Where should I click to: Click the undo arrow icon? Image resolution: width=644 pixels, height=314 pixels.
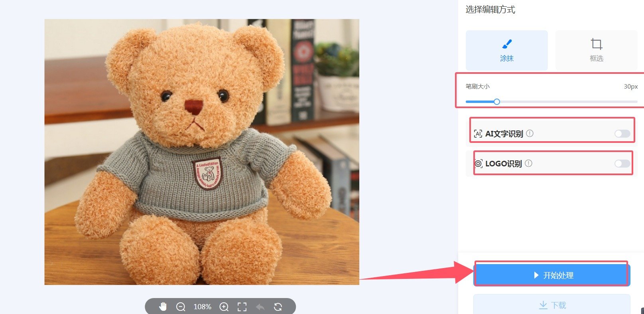pyautogui.click(x=260, y=306)
